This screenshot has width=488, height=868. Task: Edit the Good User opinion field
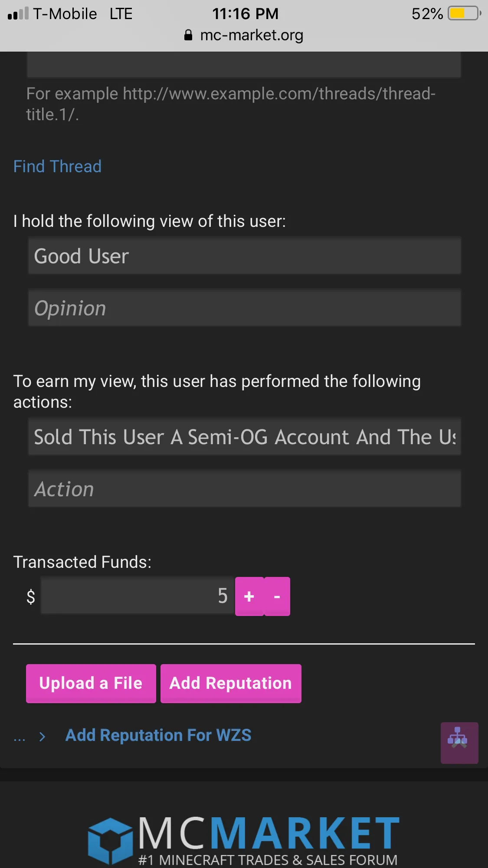[244, 256]
